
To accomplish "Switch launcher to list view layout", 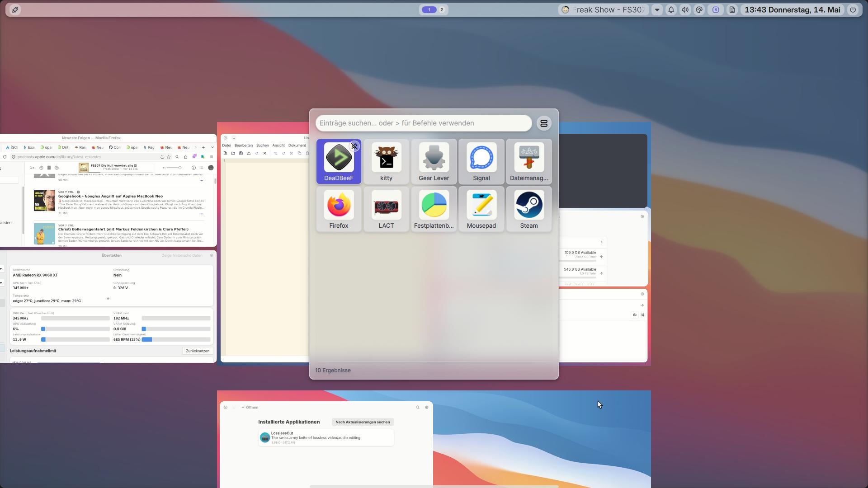I will tap(544, 123).
